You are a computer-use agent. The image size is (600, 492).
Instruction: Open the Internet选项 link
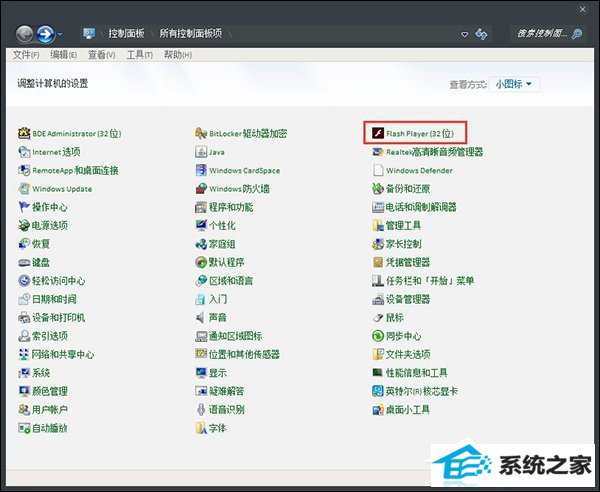tap(56, 152)
